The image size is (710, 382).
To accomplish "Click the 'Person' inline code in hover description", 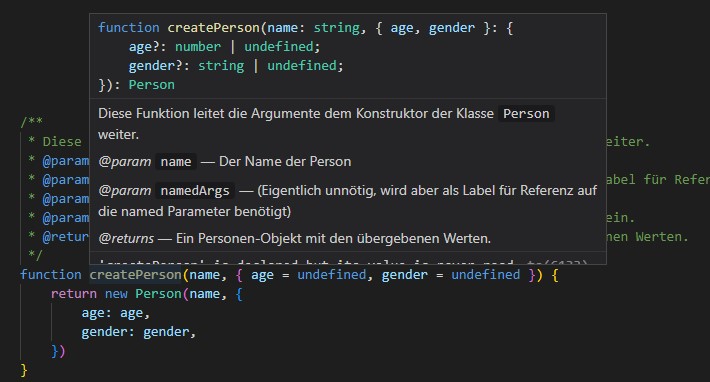I will click(526, 114).
